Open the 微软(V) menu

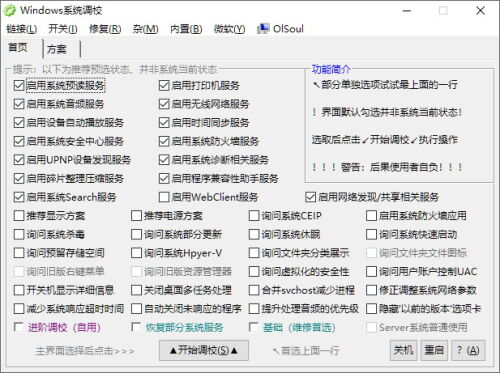(x=229, y=29)
